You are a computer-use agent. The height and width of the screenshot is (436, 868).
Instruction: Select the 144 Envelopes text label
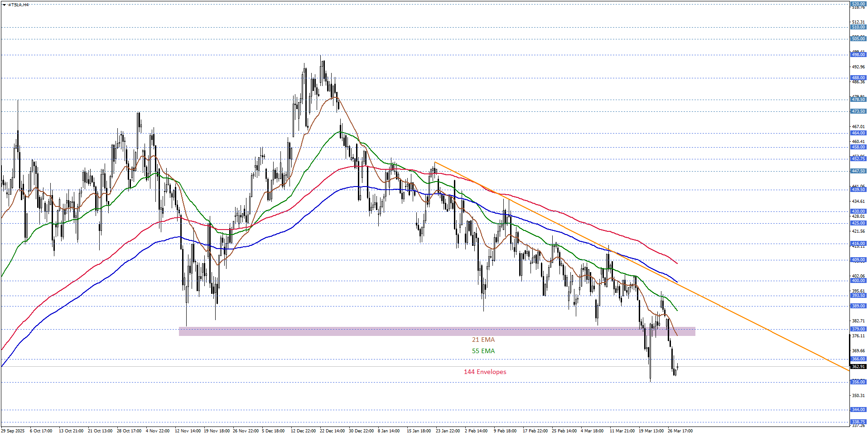tap(485, 372)
